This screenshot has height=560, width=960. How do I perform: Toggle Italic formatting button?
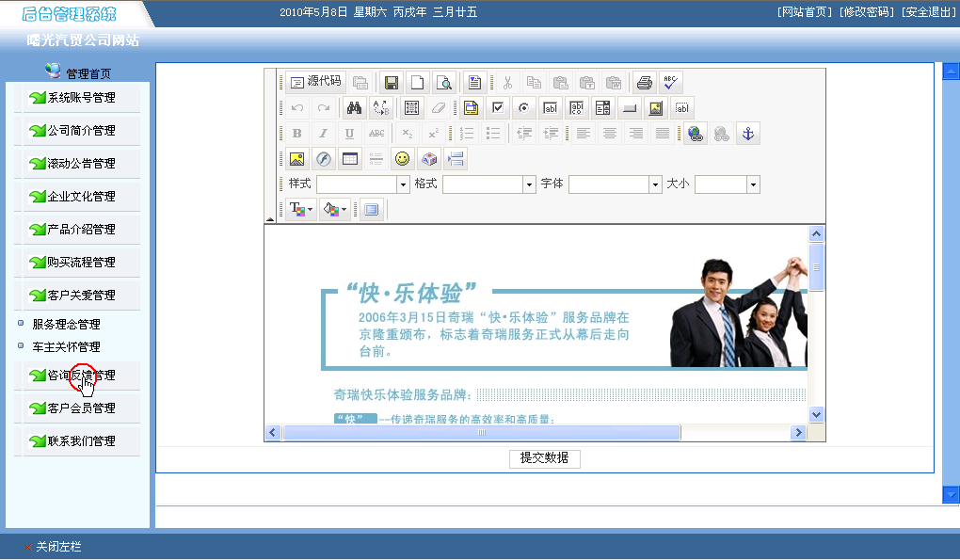pos(323,134)
